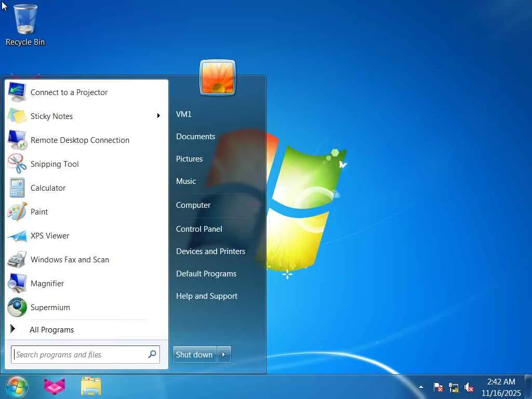Launch the Magnifier icon
The width and height of the screenshot is (532, 399).
[17, 283]
